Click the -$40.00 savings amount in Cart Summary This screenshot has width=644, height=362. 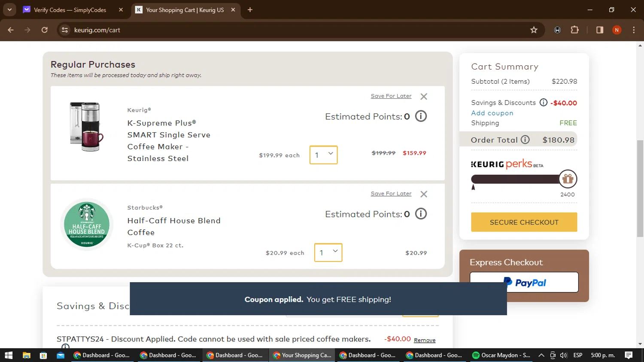(x=564, y=103)
